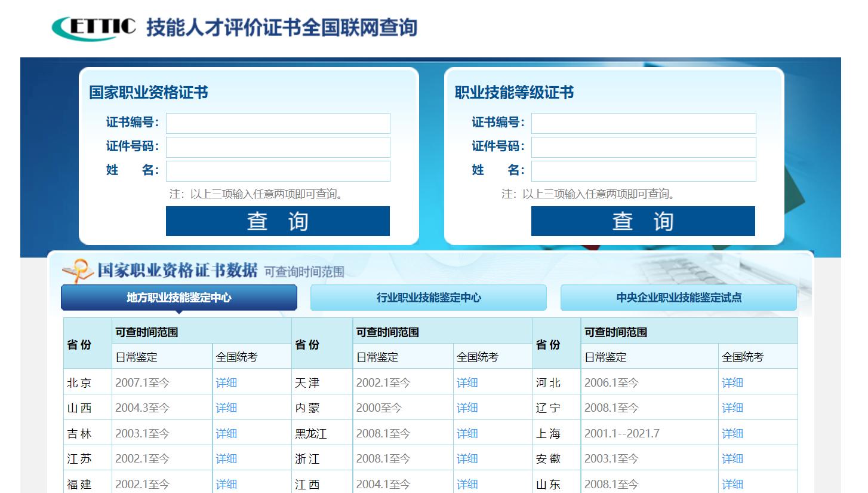Open 详细 link for 上海

tap(732, 432)
